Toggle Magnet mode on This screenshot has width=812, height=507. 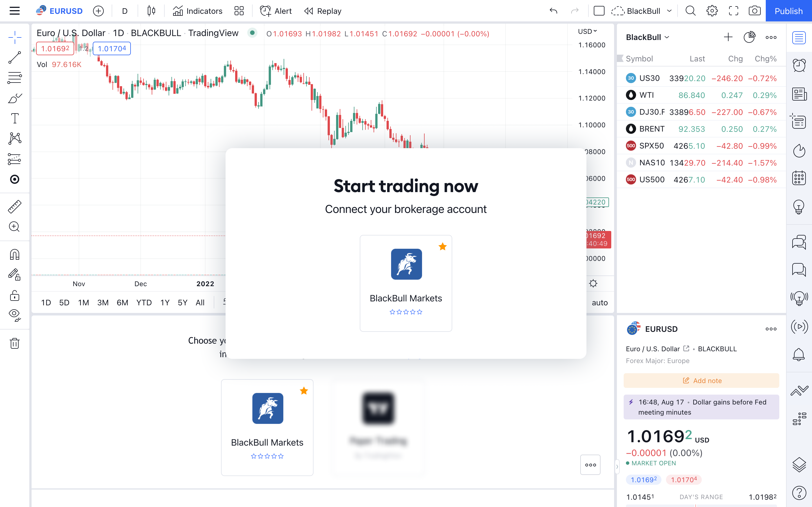(14, 255)
